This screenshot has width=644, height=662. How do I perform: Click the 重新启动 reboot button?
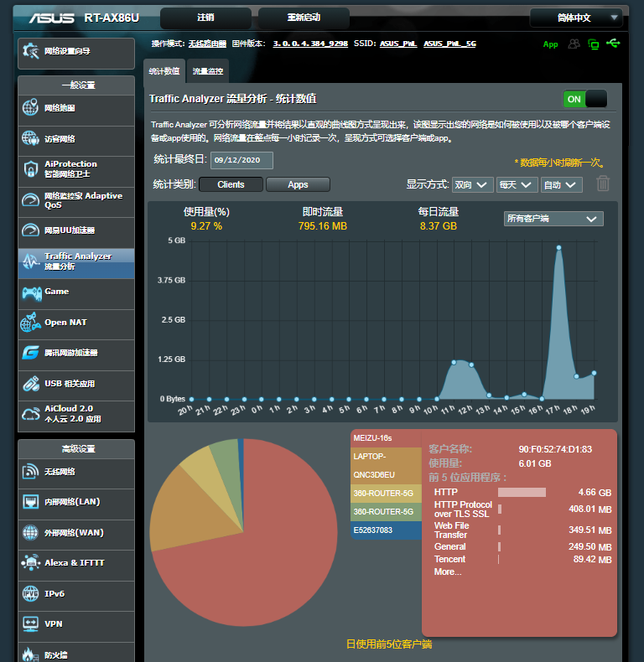(304, 18)
